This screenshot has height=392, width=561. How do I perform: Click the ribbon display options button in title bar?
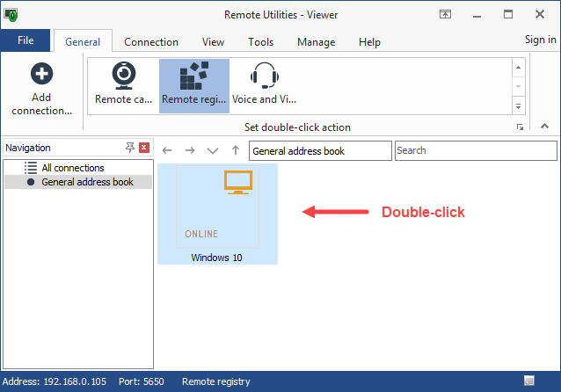[x=445, y=14]
